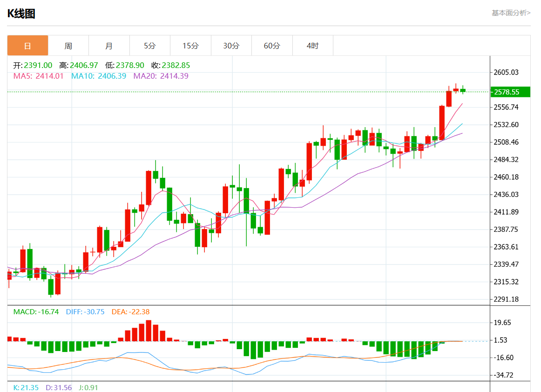The width and height of the screenshot is (541, 392).
Task: Click the MACD value label
Action: [36, 312]
